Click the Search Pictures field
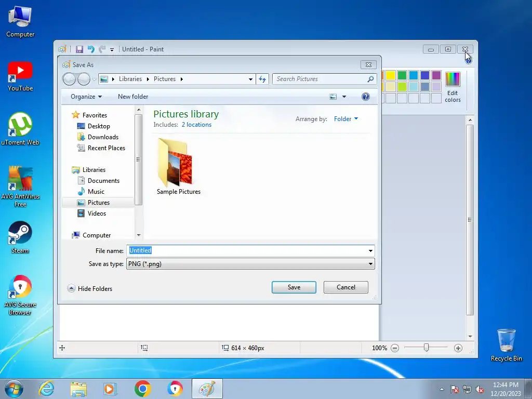Screen dimensions: 532x399 click(x=320, y=79)
